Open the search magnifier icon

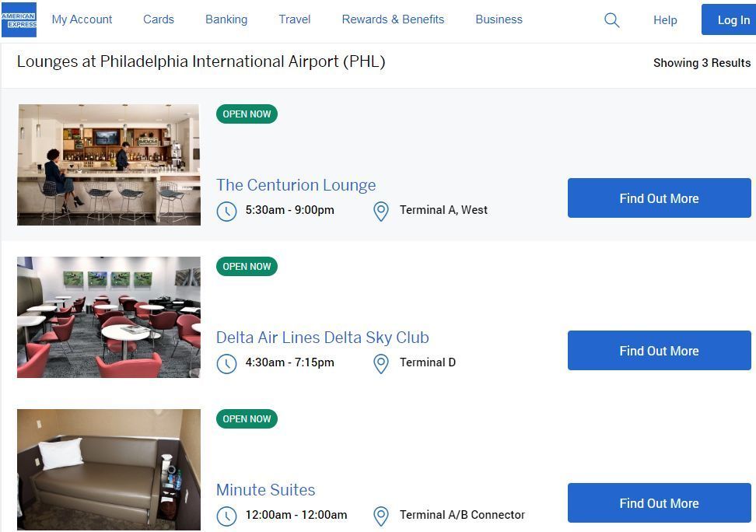612,20
